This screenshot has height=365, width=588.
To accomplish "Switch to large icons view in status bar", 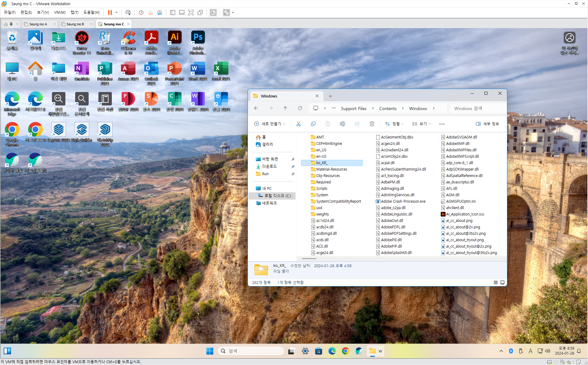I will click(502, 282).
